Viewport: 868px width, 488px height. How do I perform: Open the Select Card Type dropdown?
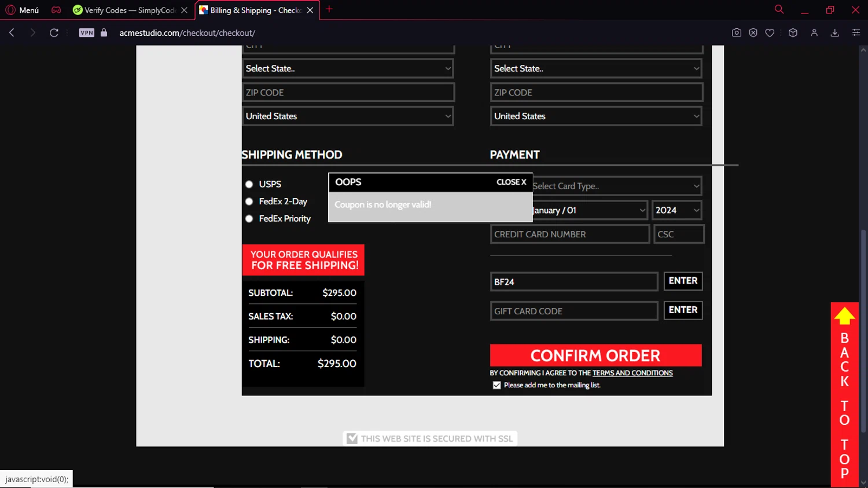pyautogui.click(x=616, y=186)
